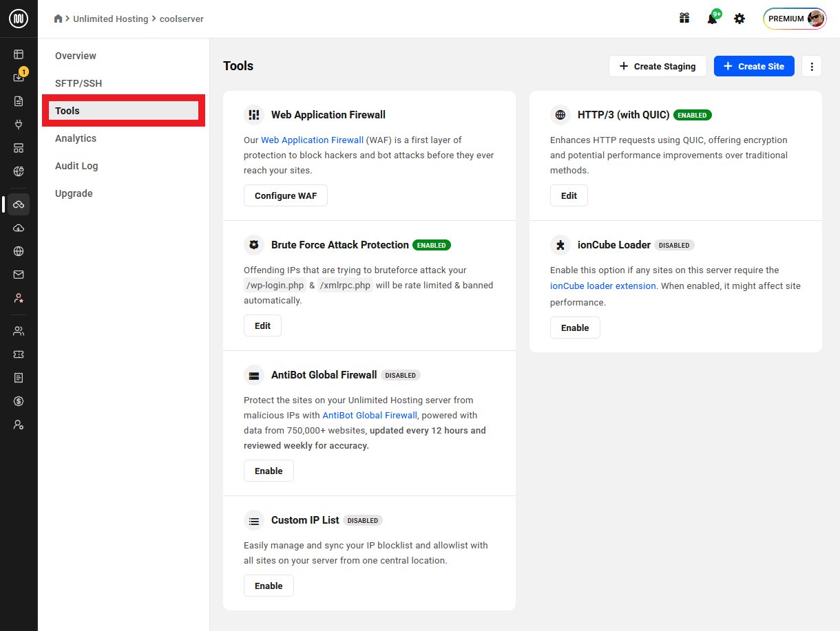
Task: Click the template blocks icon in sidebar
Action: (19, 148)
